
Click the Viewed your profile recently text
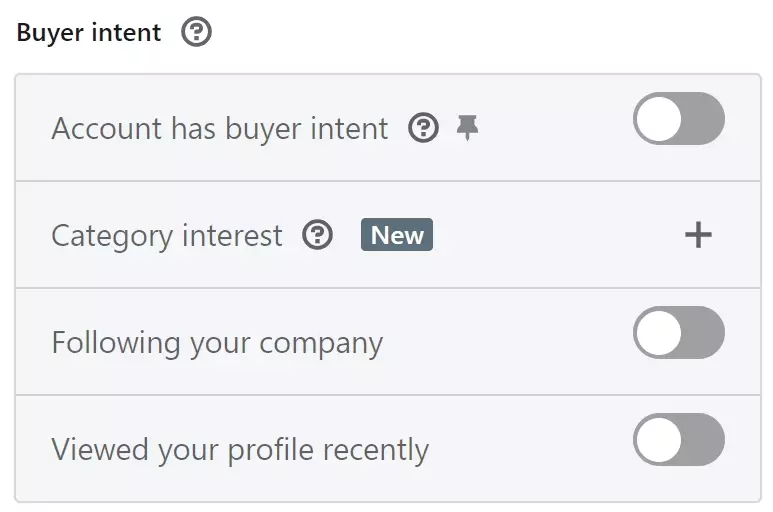[240, 449]
